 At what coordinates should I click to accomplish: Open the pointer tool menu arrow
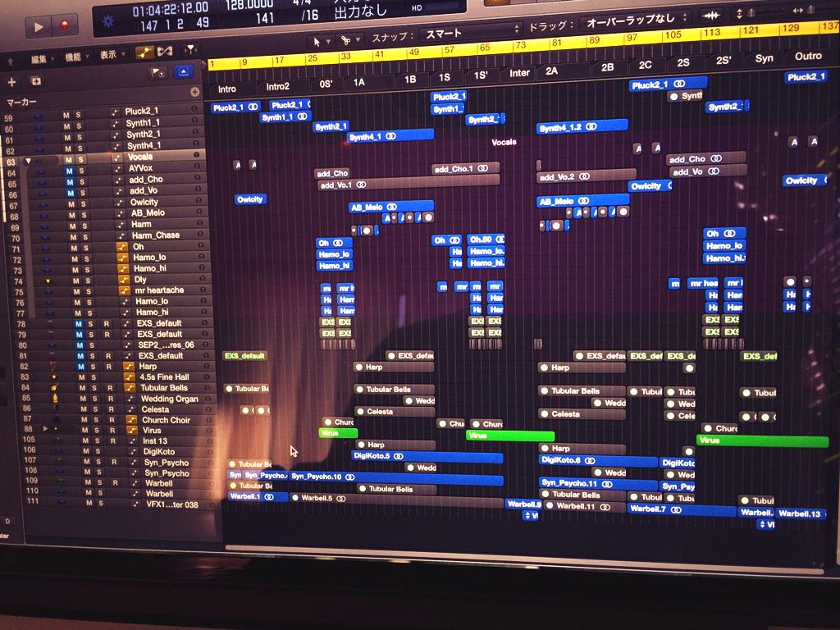coord(328,41)
